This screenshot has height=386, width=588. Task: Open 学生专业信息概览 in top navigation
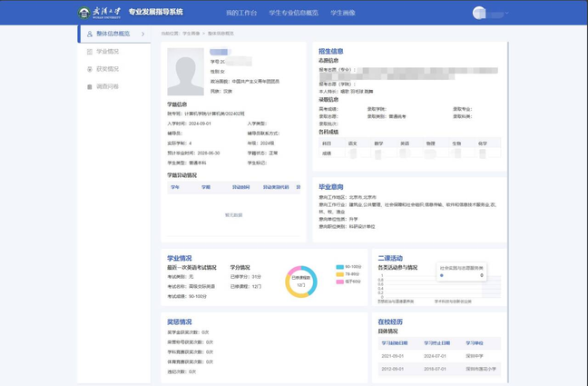[293, 13]
